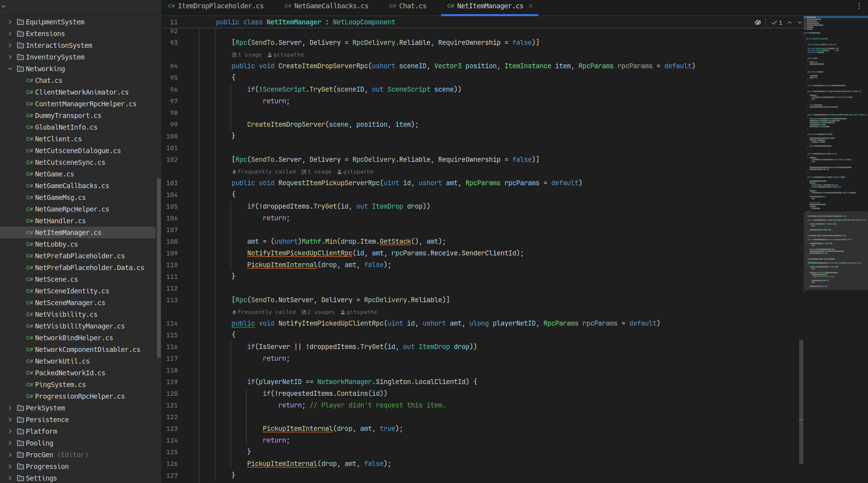Click the editor vertical scrollbar thumb
The image size is (868, 483).
pos(801,402)
